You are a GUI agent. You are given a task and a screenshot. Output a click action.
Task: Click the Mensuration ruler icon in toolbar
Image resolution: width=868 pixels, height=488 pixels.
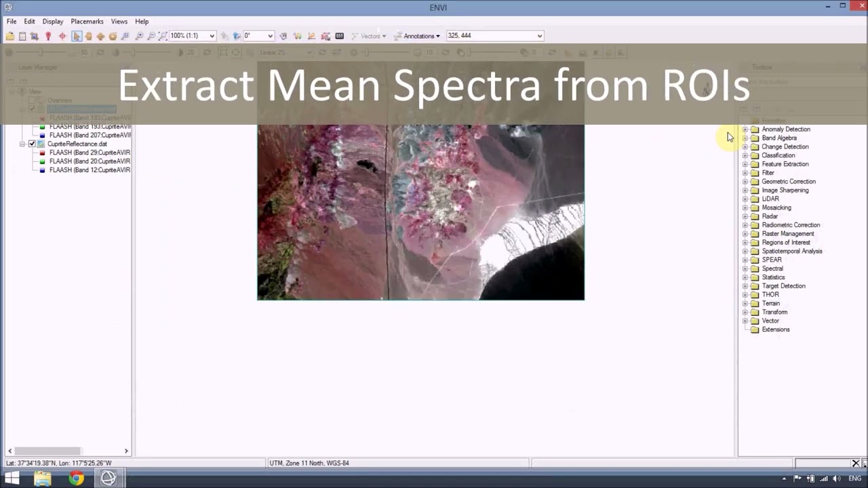coord(339,36)
